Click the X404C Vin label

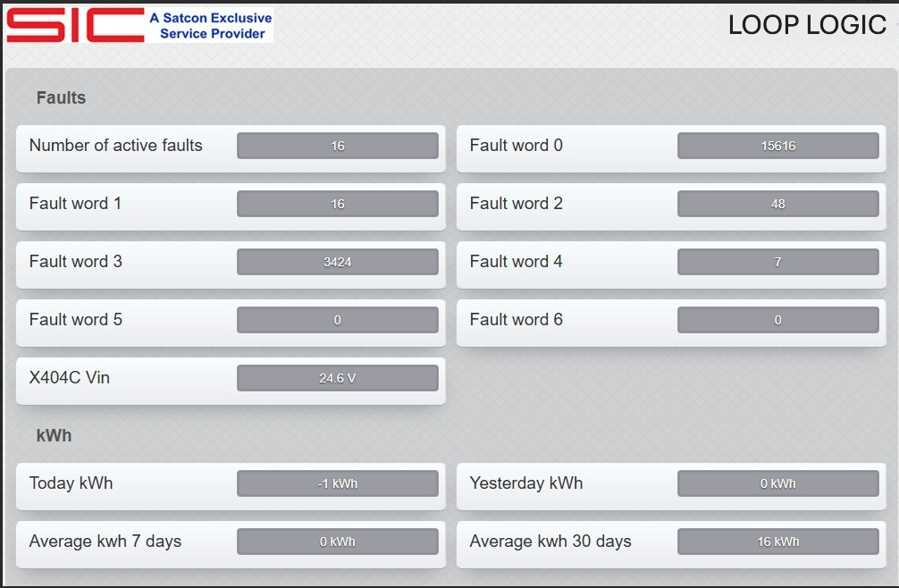click(x=70, y=378)
